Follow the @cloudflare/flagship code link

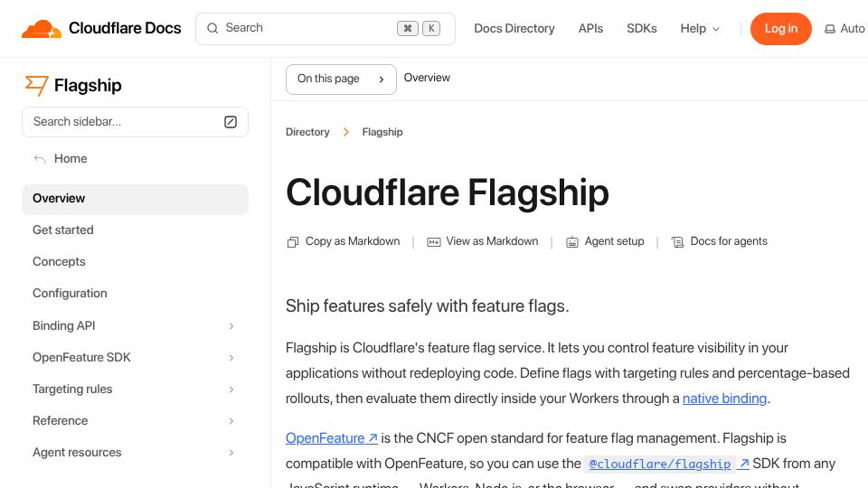coord(660,464)
